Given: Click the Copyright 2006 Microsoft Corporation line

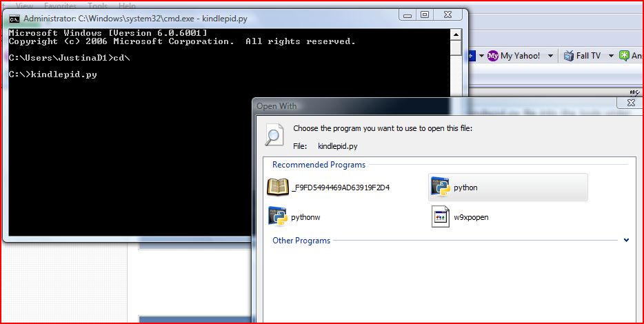Looking at the screenshot, I should pos(182,41).
